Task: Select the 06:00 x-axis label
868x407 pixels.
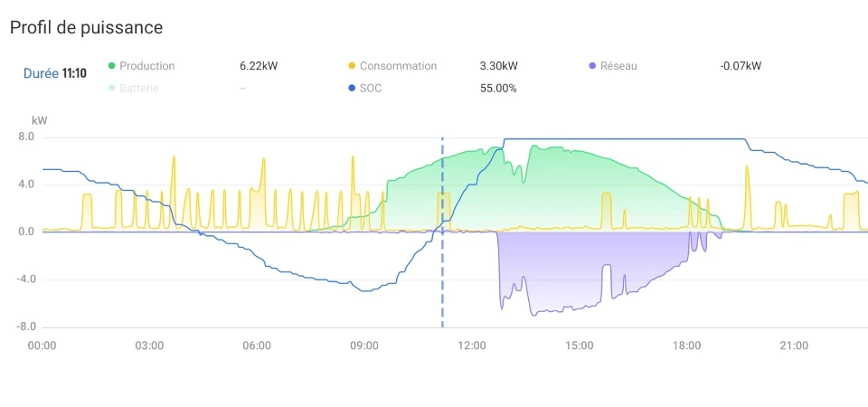Action: (x=257, y=346)
